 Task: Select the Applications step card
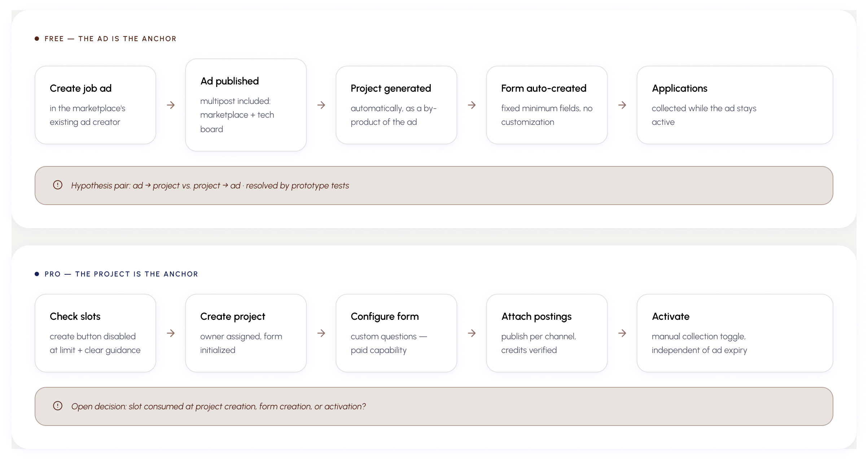click(x=735, y=105)
